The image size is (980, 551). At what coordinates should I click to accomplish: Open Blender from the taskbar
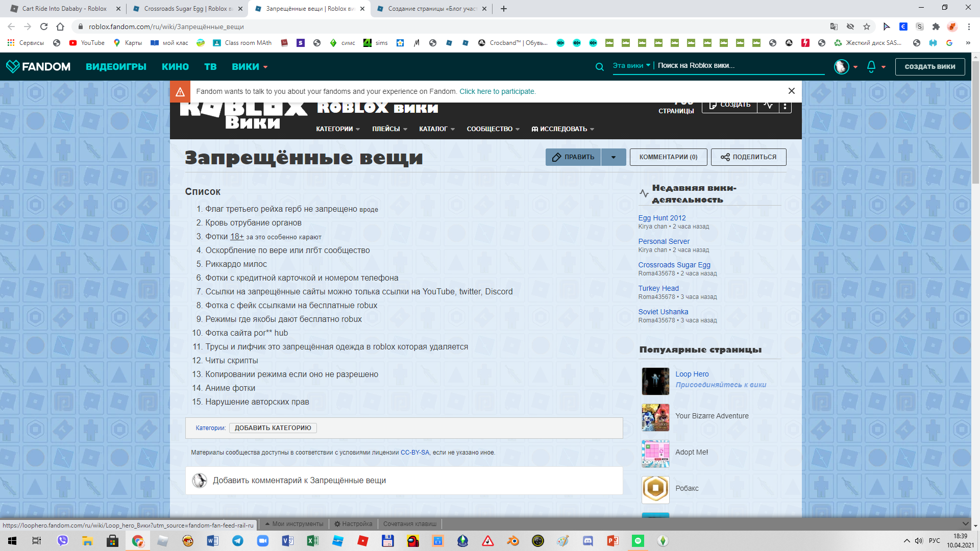513,541
